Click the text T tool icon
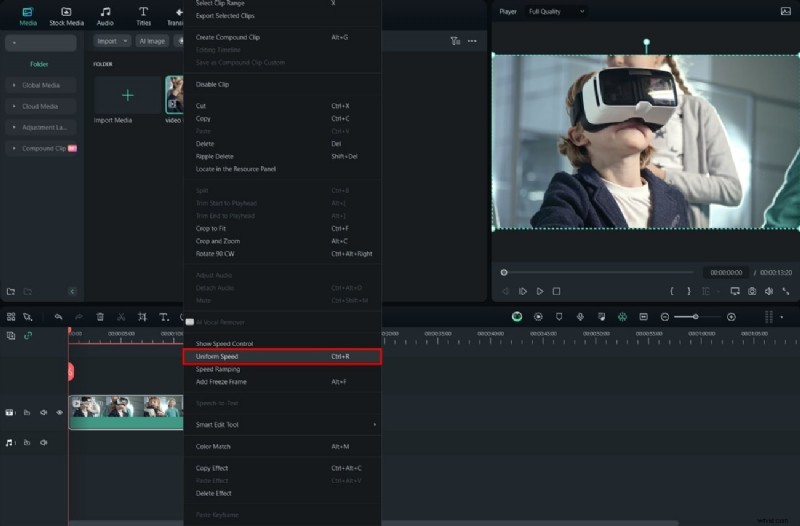This screenshot has width=800, height=526. tap(164, 317)
